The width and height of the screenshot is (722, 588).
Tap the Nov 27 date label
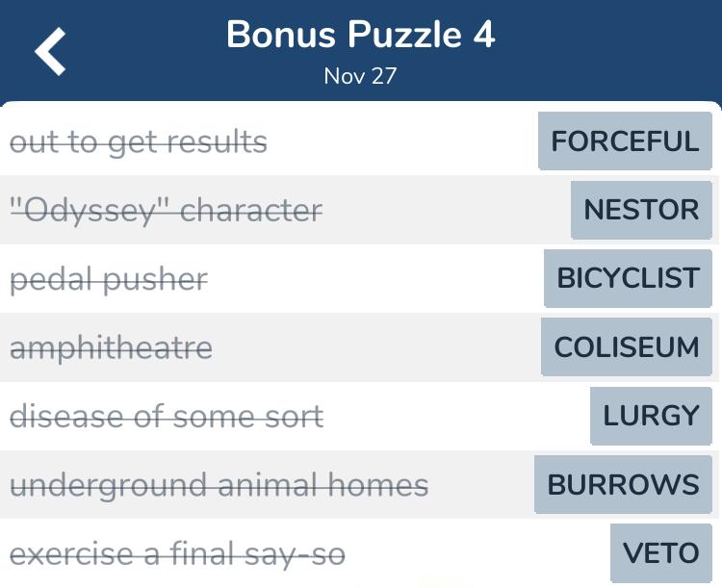pyautogui.click(x=360, y=76)
